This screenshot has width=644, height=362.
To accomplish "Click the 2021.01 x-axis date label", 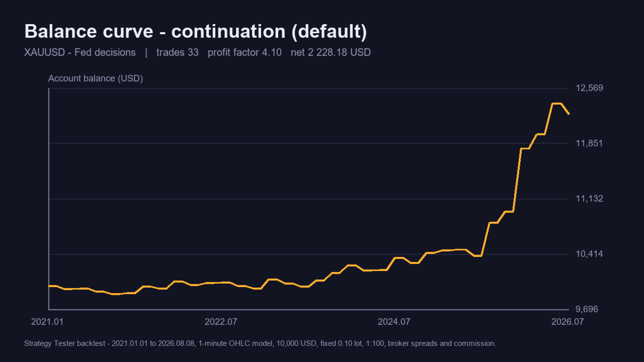I will [x=48, y=322].
